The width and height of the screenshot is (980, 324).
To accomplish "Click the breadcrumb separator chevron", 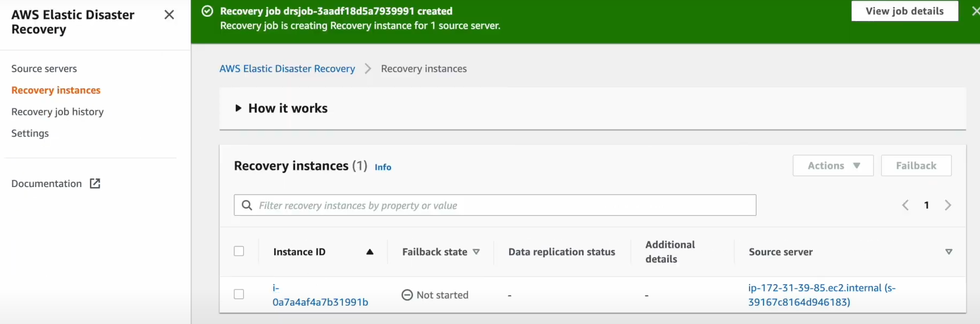I will (x=368, y=68).
